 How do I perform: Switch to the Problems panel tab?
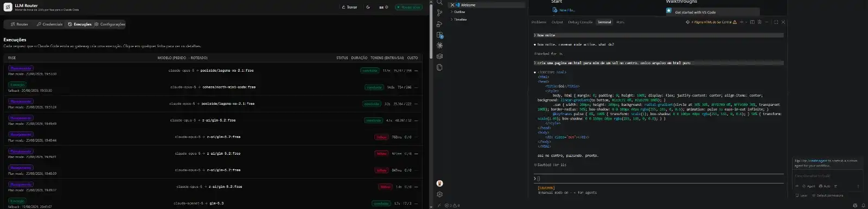coord(539,22)
